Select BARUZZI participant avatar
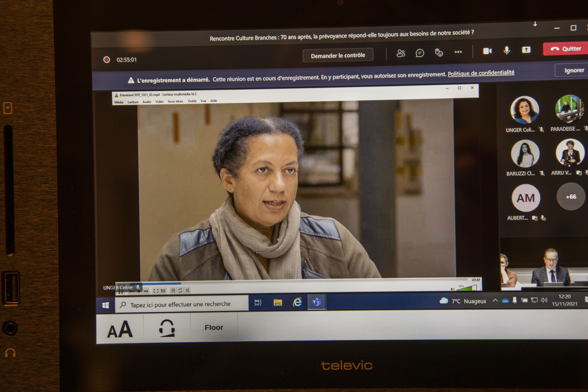Viewport: 588px width, 392px height. coord(525,153)
